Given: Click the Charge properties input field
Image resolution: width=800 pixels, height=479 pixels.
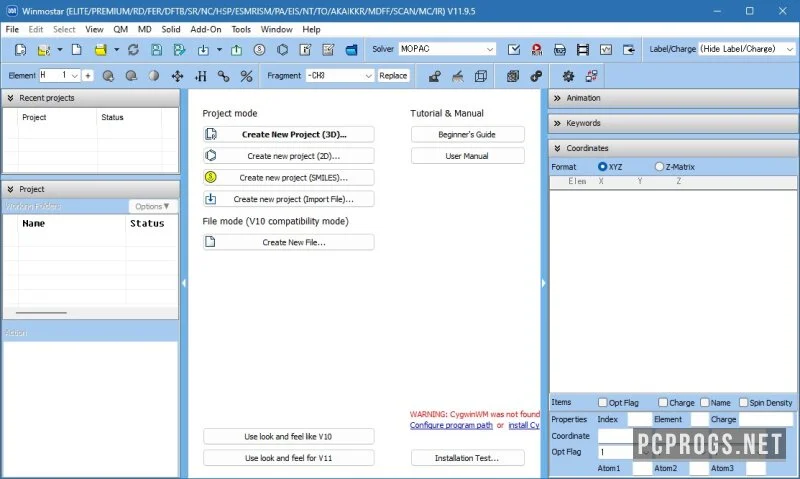Looking at the screenshot, I should tap(765, 419).
